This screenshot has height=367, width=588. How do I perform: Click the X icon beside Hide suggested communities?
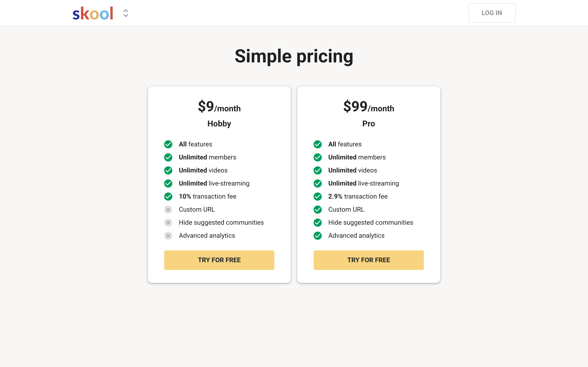tap(168, 223)
